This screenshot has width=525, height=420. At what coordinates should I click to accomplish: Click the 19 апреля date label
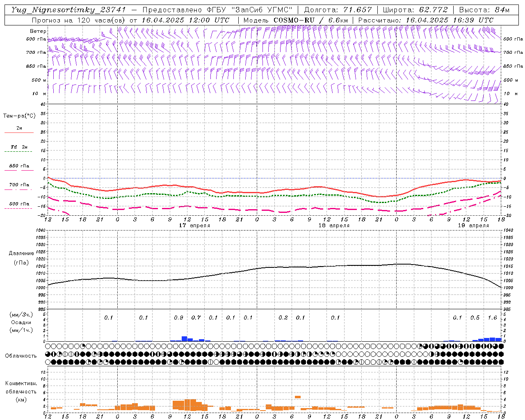point(473,226)
